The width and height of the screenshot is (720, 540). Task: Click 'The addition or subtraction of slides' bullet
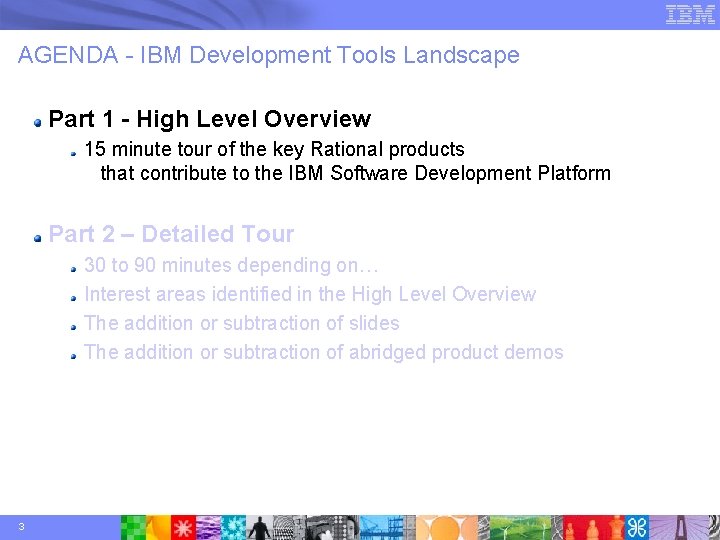(242, 323)
